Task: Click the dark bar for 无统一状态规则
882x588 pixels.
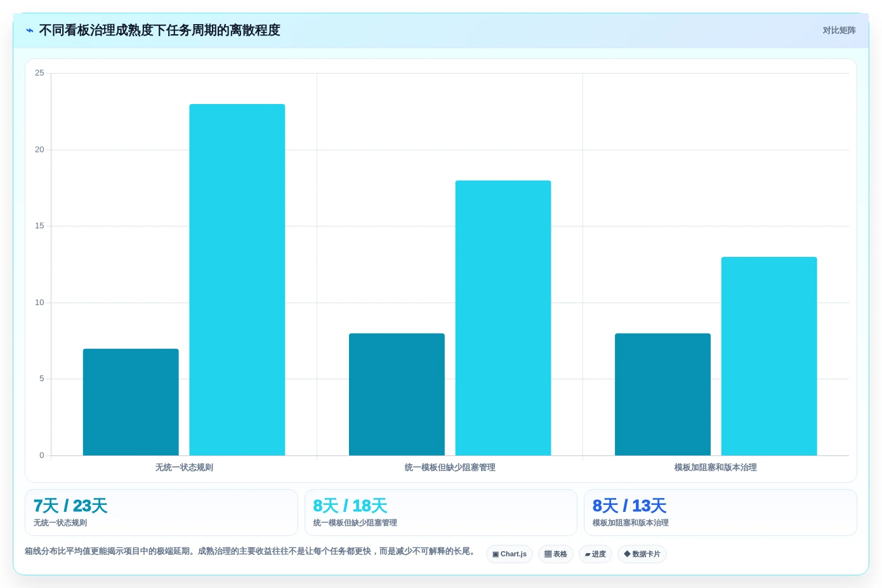Action: click(x=131, y=402)
